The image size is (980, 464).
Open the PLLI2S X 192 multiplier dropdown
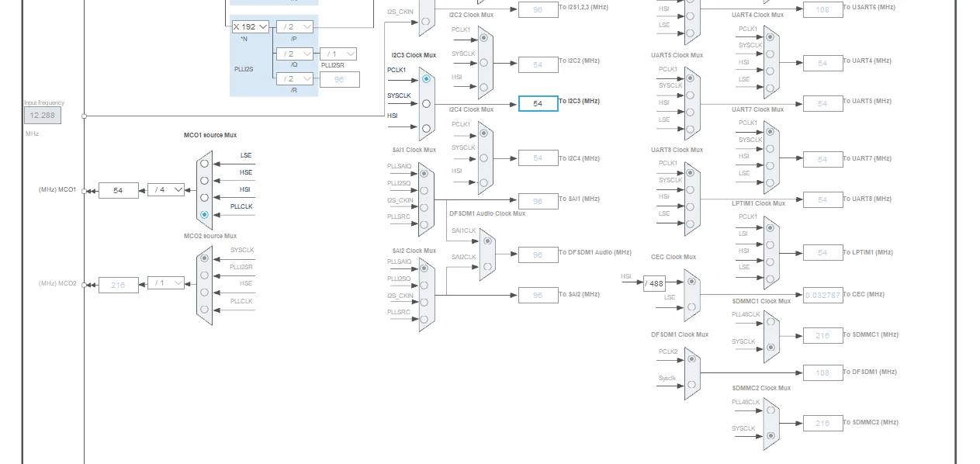[x=251, y=27]
